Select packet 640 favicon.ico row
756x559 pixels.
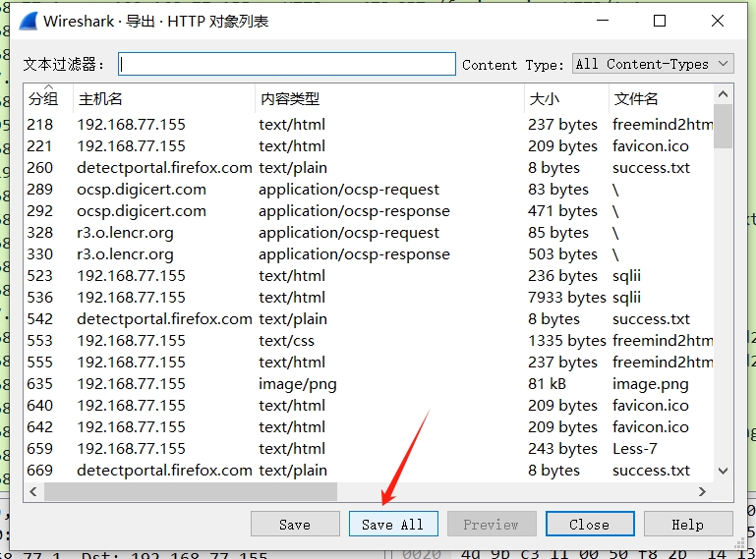coord(369,406)
